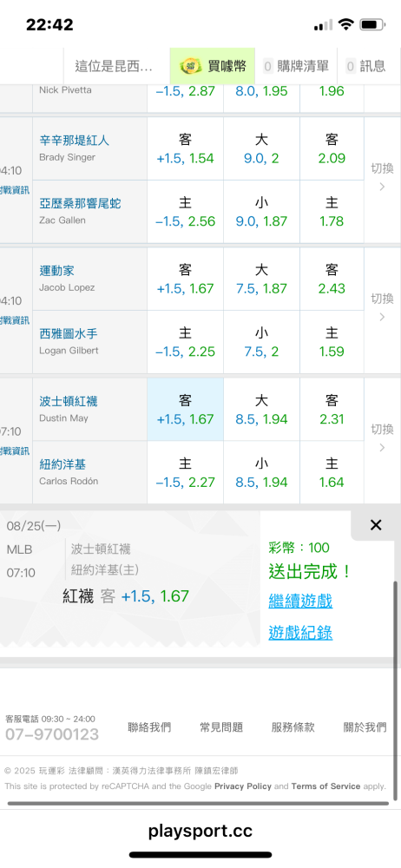Image resolution: width=401 pixels, height=868 pixels.
Task: Click the 繼續遊戲 link
Action: tap(300, 602)
